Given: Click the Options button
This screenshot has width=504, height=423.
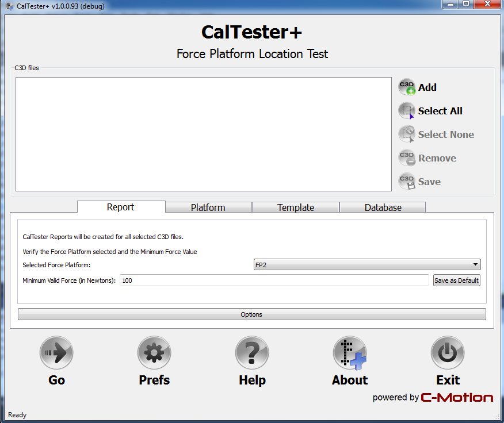Looking at the screenshot, I should click(251, 314).
